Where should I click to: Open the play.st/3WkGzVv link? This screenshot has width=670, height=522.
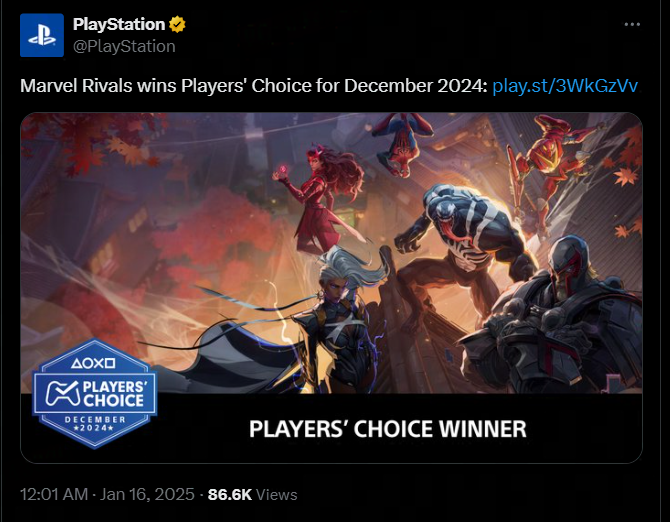(x=565, y=86)
